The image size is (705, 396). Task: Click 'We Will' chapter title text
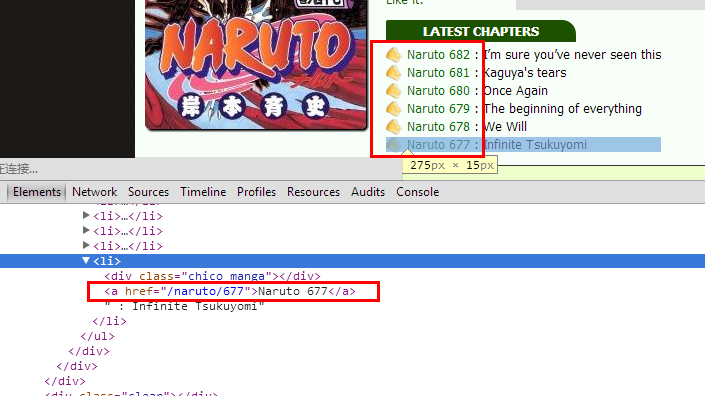click(505, 127)
